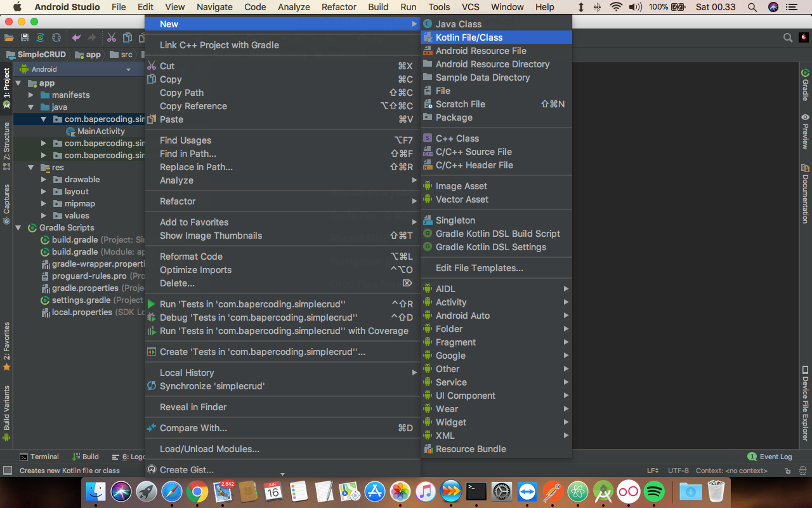The height and width of the screenshot is (508, 812).
Task: Click the src breadcrumb in navigation bar
Action: [121, 55]
